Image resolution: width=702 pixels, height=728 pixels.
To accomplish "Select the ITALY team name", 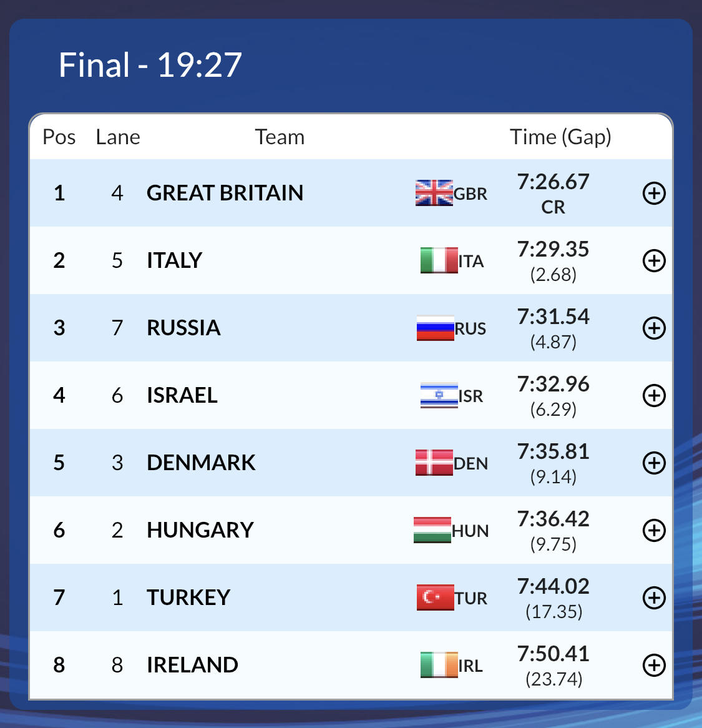I will [175, 260].
